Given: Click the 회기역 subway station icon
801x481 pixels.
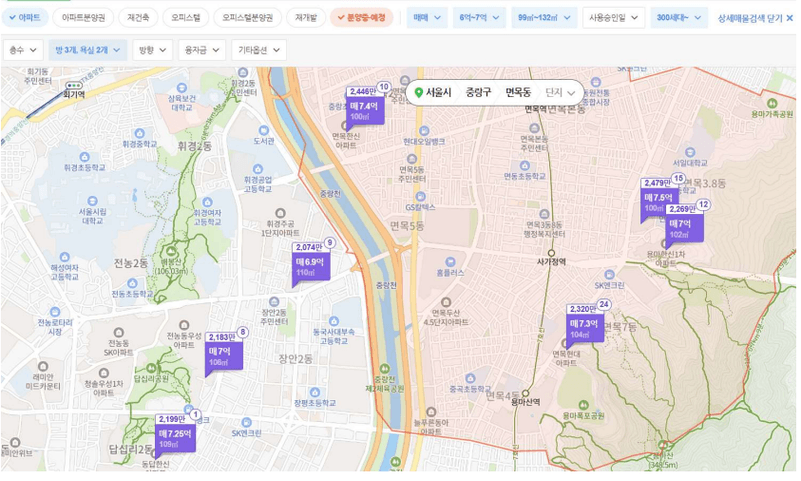Looking at the screenshot, I should click(74, 85).
